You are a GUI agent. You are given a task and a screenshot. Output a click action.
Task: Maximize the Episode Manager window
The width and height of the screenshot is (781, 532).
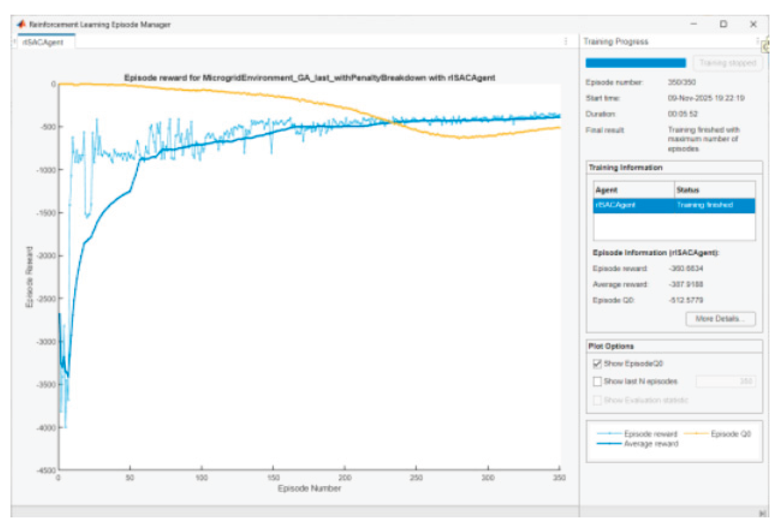coord(724,24)
